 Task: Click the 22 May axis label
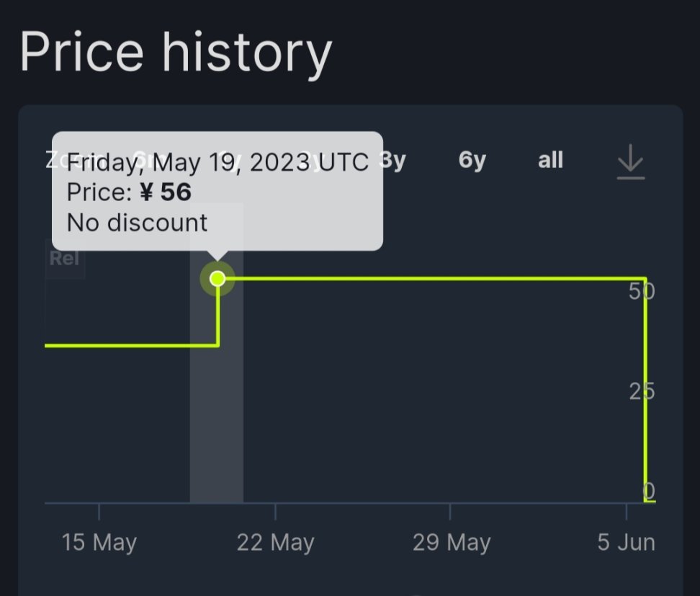(275, 543)
